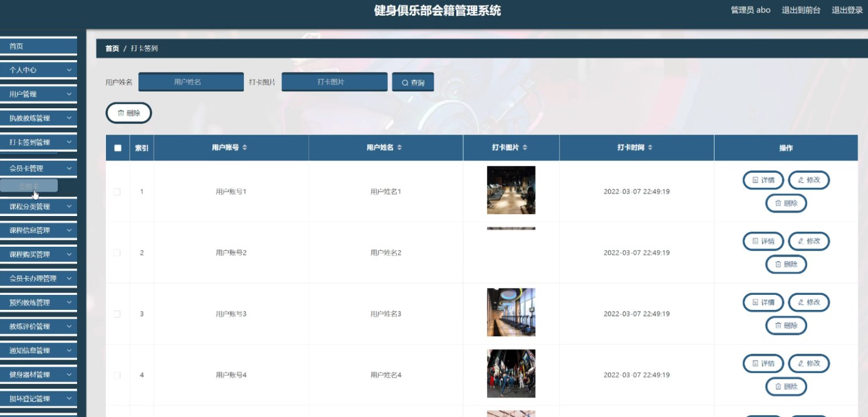Image resolution: width=868 pixels, height=417 pixels.
Task: Click 打卡时间 cell in 用户账号3 row
Action: (x=637, y=314)
